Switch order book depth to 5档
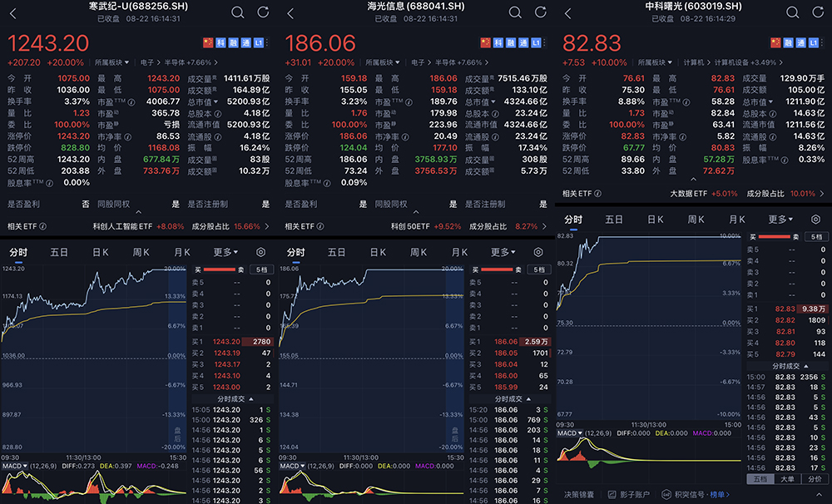Image resolution: width=832 pixels, height=504 pixels. click(x=263, y=269)
